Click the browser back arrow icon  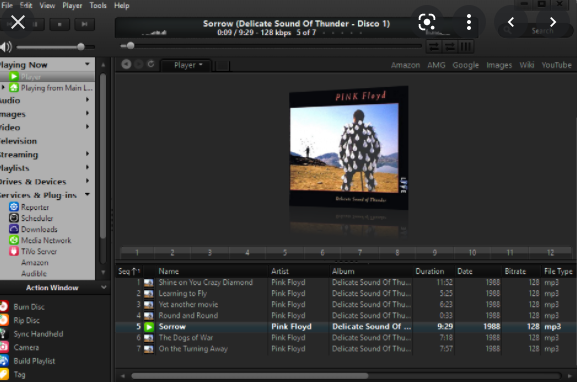tap(126, 64)
